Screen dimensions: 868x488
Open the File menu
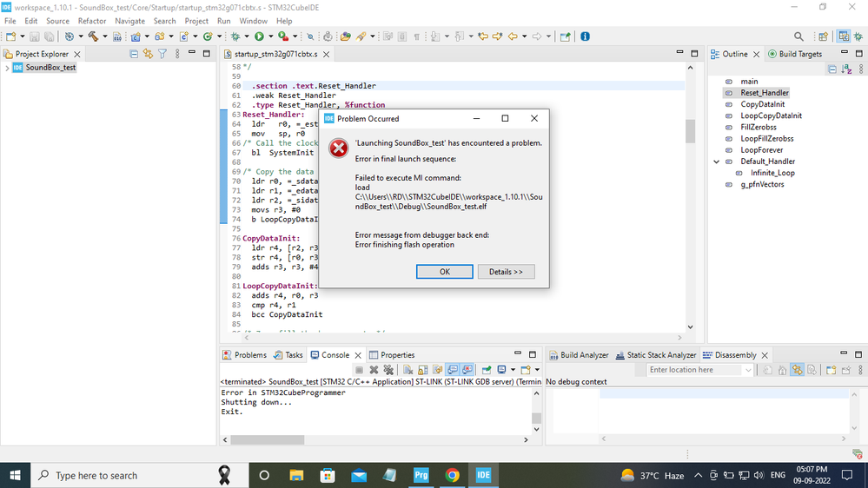click(x=10, y=21)
